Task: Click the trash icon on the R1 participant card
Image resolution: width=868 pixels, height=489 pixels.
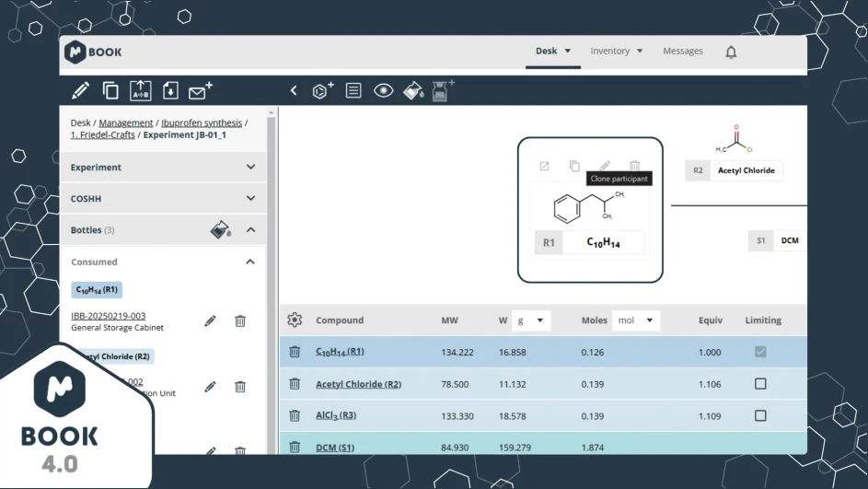Action: pos(635,166)
